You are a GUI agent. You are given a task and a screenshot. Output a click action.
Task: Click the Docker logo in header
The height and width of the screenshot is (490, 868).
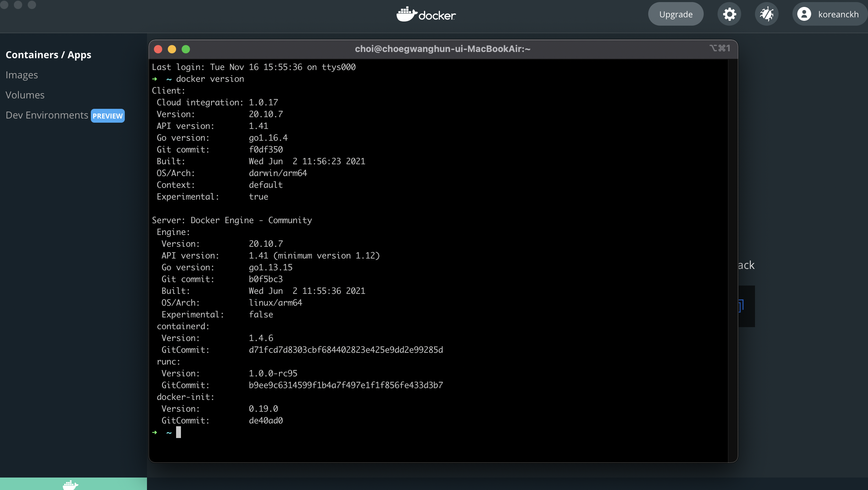pyautogui.click(x=426, y=15)
